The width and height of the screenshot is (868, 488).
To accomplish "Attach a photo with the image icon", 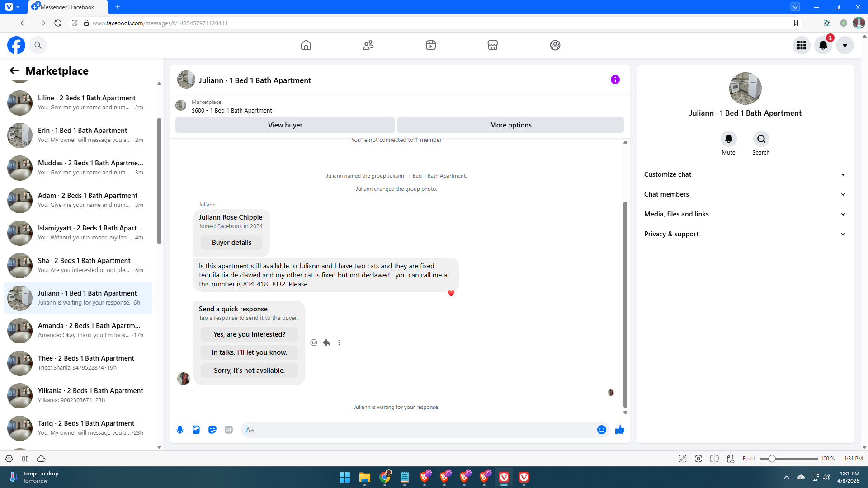I will point(196,430).
